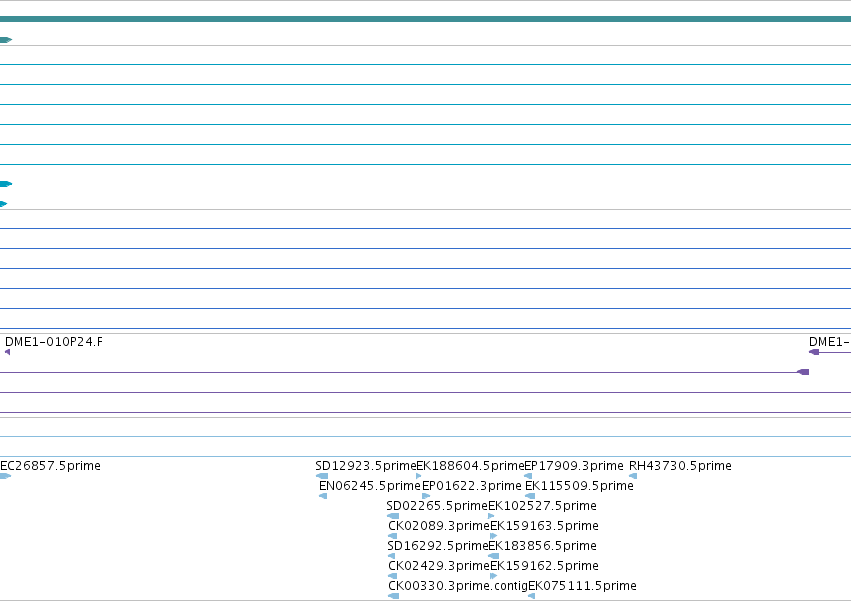The image size is (851, 601).
Task: Select the arrow glyph under EN06245.5prime
Action: [x=323, y=496]
